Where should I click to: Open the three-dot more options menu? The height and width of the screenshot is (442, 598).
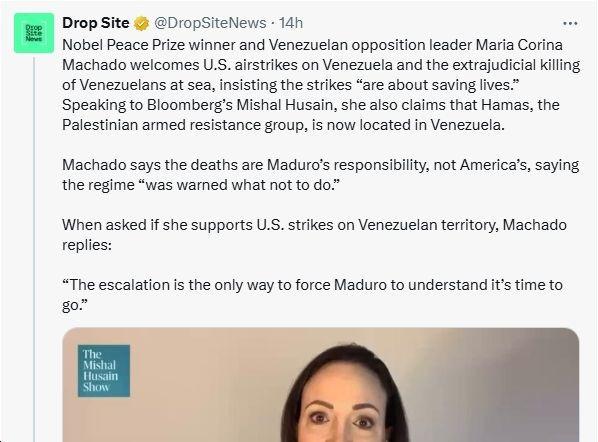click(x=570, y=24)
